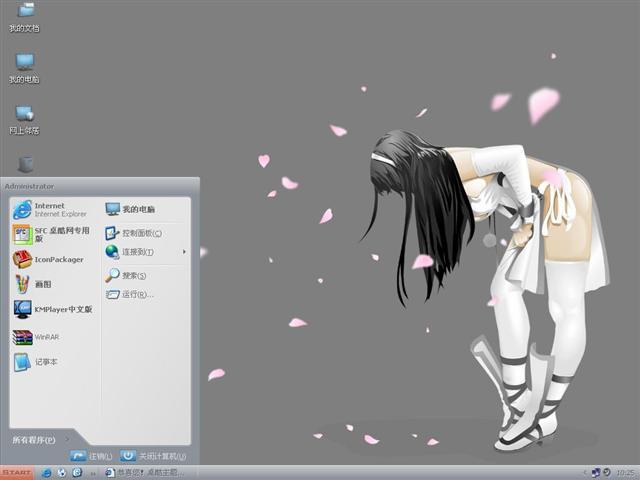Select the 我的电脑 icon on the desktop
Screen dimensions: 640x480
click(24, 68)
